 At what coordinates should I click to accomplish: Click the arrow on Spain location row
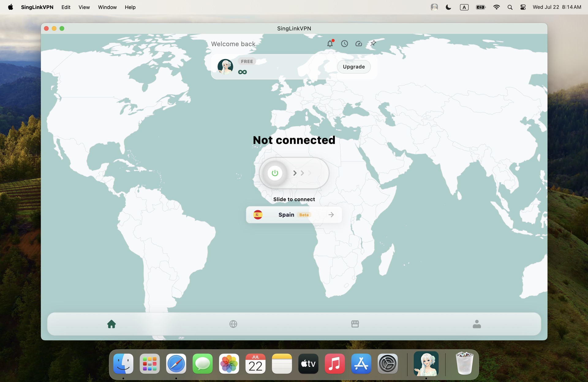(x=331, y=215)
